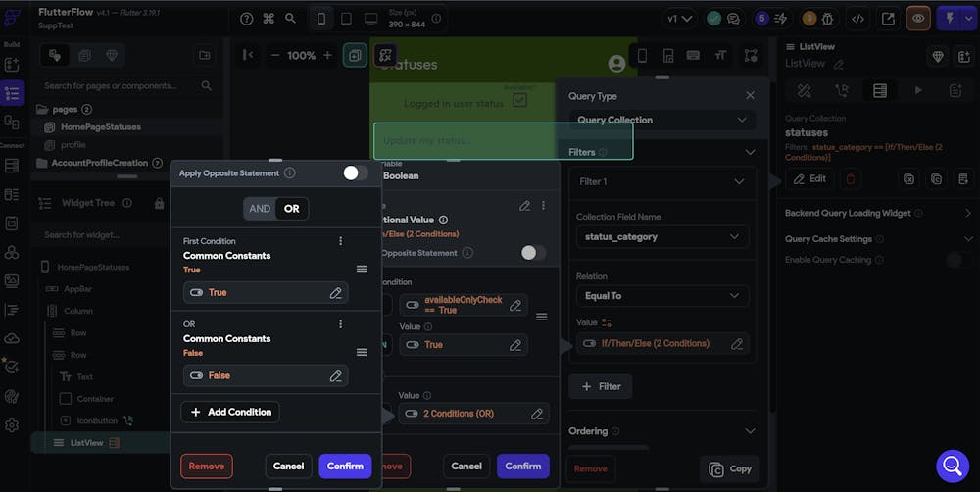Image resolution: width=980 pixels, height=492 pixels.
Task: Click the preview eye icon
Action: (918, 19)
